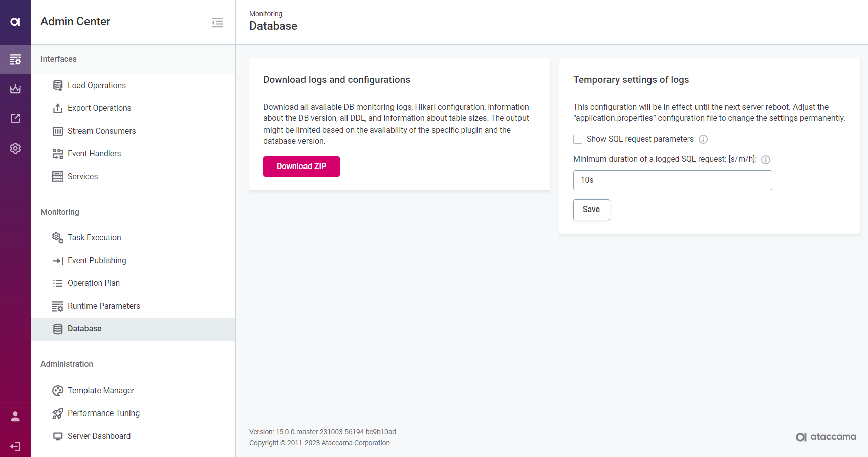
Task: Collapse the Admin Center sidebar menu
Action: (x=218, y=22)
